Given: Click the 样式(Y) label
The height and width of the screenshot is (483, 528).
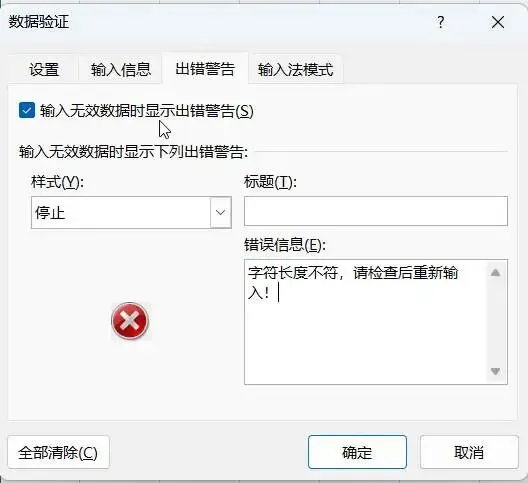Looking at the screenshot, I should 57,183.
